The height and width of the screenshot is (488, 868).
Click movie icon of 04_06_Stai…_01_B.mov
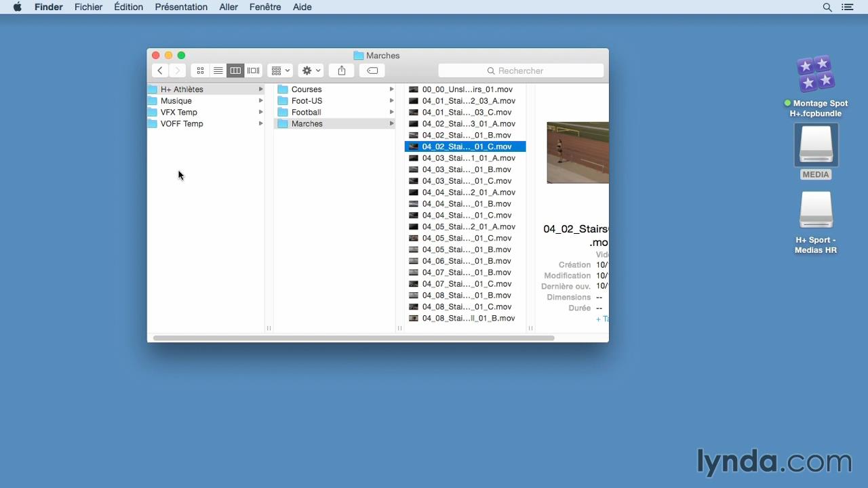click(x=414, y=261)
